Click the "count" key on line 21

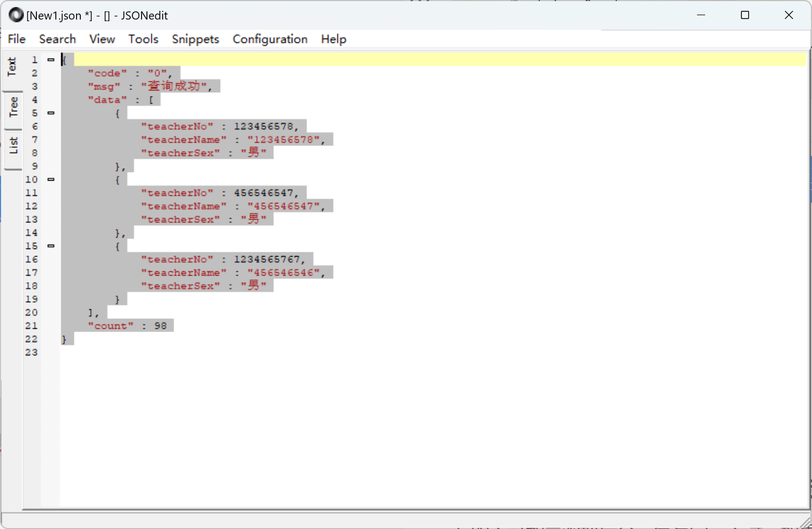coord(111,326)
